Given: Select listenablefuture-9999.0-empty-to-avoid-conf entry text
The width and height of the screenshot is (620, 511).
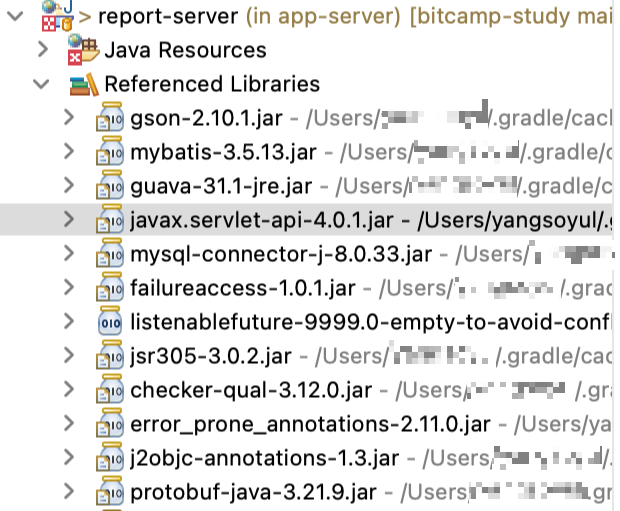Looking at the screenshot, I should [370, 323].
